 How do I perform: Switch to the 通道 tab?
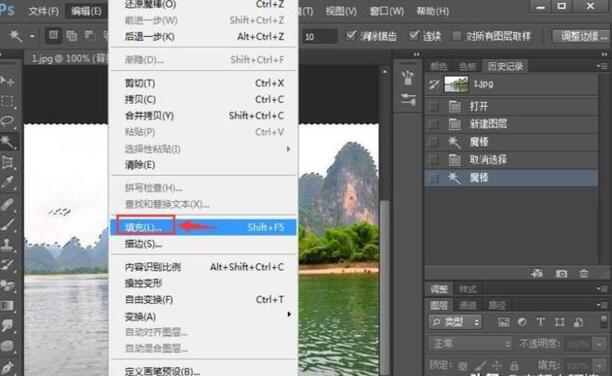(468, 305)
